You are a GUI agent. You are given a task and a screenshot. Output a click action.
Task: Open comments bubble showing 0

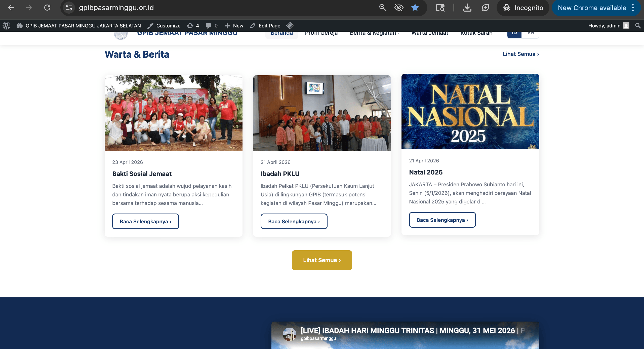coord(212,26)
